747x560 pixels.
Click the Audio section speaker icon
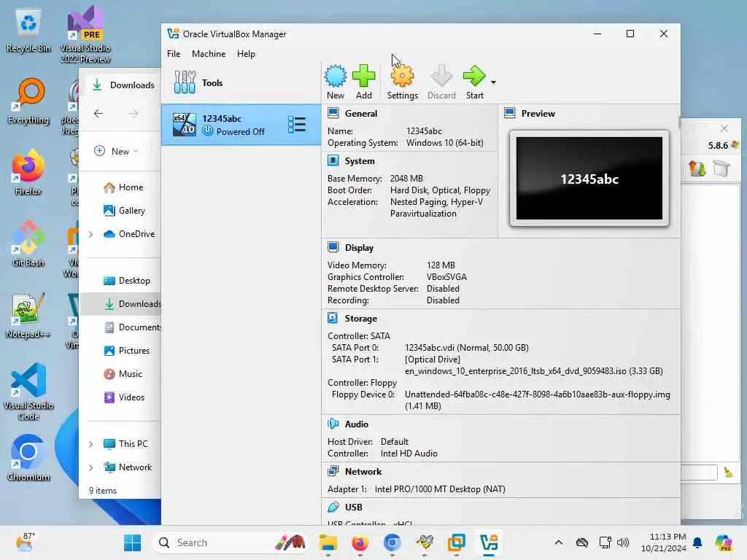pyautogui.click(x=333, y=424)
